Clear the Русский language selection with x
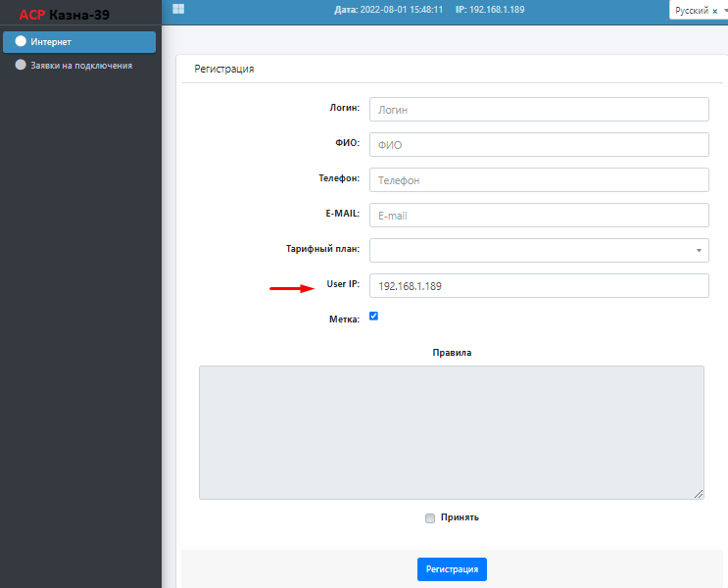 click(x=714, y=10)
